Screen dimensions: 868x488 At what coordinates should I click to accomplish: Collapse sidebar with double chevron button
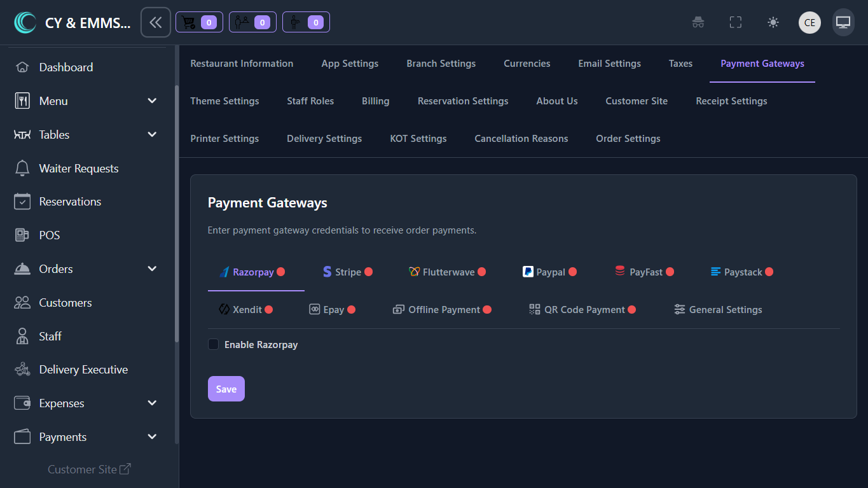pyautogui.click(x=156, y=23)
